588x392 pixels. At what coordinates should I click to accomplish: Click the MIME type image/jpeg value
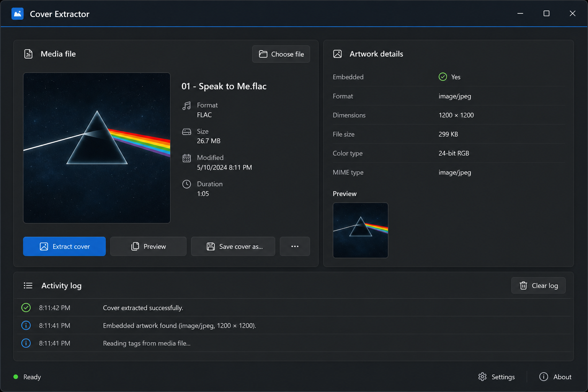(455, 172)
